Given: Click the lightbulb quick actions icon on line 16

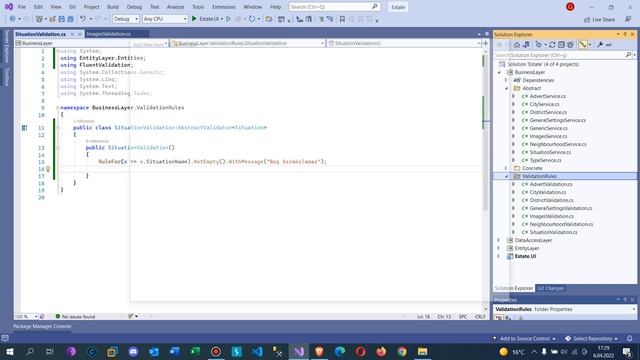Looking at the screenshot, I should [48, 169].
